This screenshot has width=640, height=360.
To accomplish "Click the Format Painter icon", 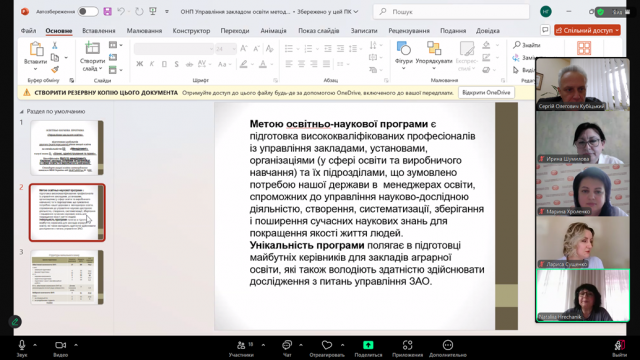I will 55,70.
